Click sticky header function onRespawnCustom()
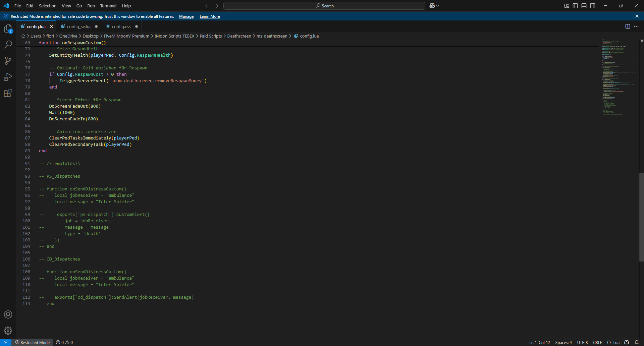This screenshot has width=644, height=346. [x=72, y=43]
